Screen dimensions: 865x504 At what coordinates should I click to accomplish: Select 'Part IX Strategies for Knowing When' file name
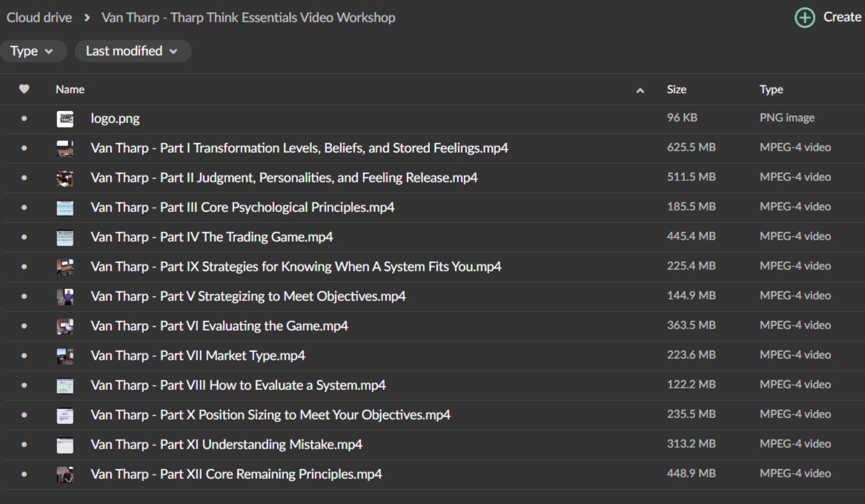296,267
